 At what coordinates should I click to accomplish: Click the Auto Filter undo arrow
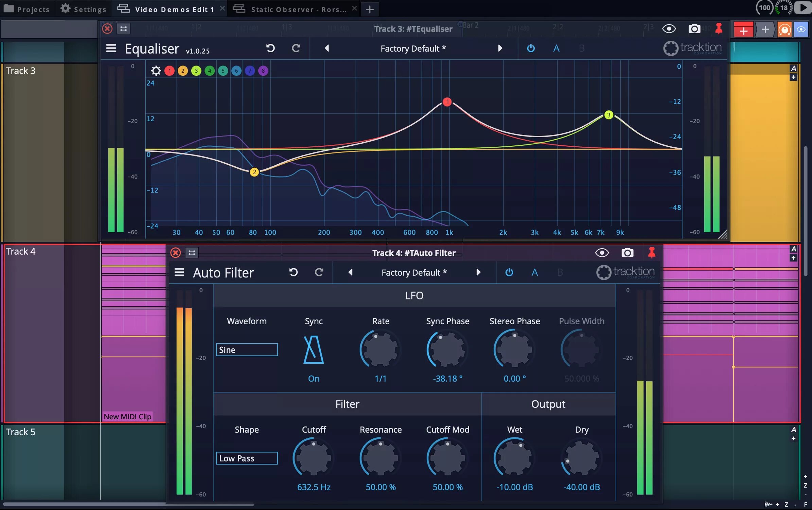tap(293, 272)
